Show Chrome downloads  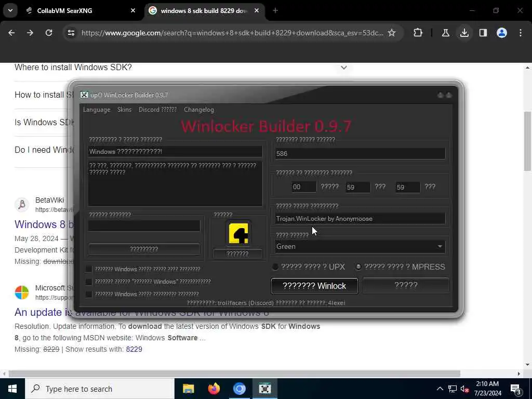464,33
